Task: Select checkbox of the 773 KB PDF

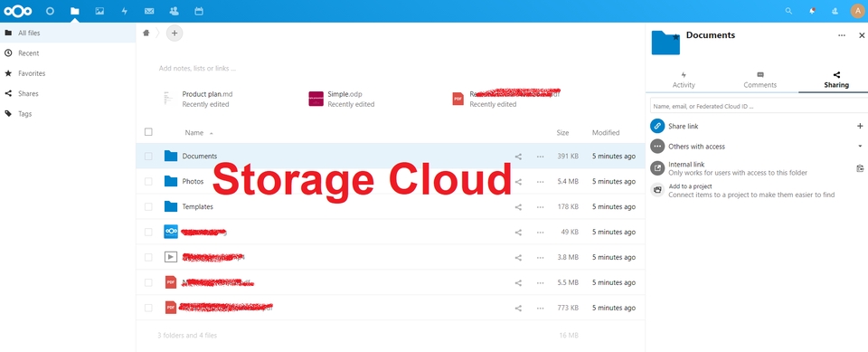Action: 148,308
